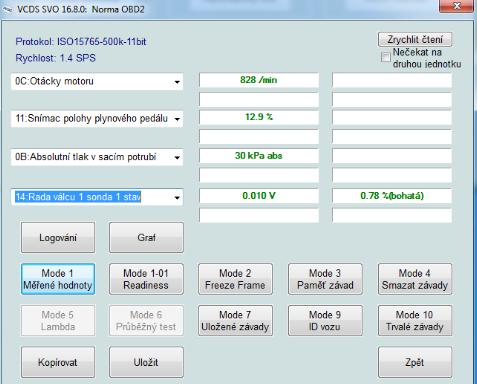Click Mode 4 Smazat závady
This screenshot has width=477, height=384.
point(415,279)
